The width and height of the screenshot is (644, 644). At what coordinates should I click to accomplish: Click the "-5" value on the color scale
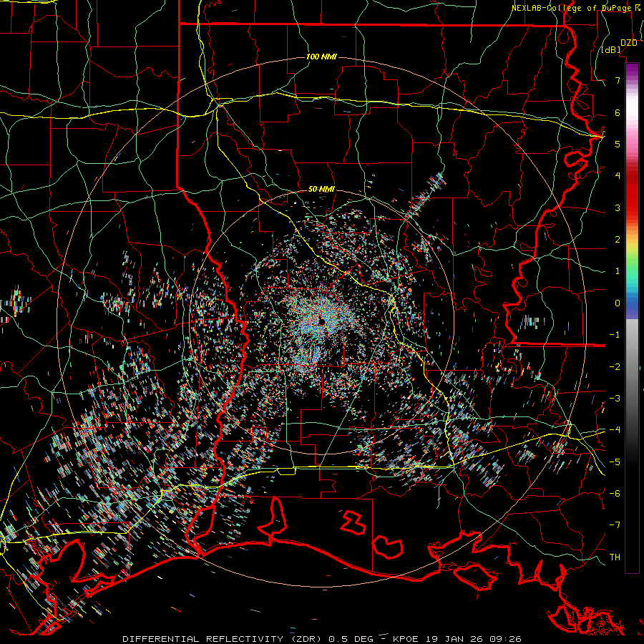pos(615,462)
